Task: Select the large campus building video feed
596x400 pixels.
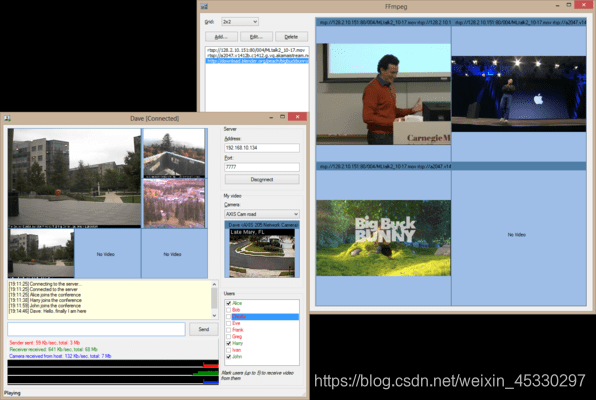Action: click(74, 178)
